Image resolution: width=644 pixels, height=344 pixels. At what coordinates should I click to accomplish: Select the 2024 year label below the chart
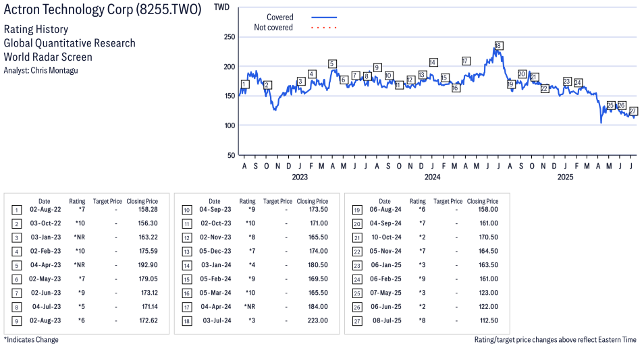coord(432,177)
